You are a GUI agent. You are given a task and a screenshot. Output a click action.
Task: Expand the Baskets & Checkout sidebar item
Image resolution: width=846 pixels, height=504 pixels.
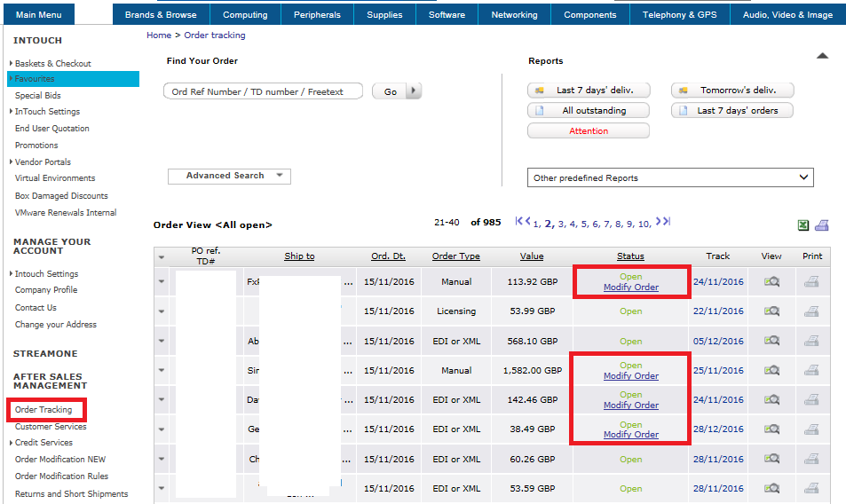coord(52,63)
